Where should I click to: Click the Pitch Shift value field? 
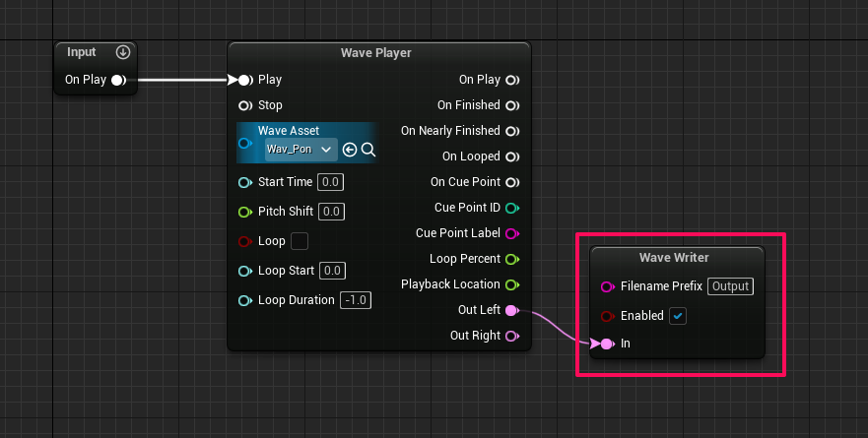point(332,212)
